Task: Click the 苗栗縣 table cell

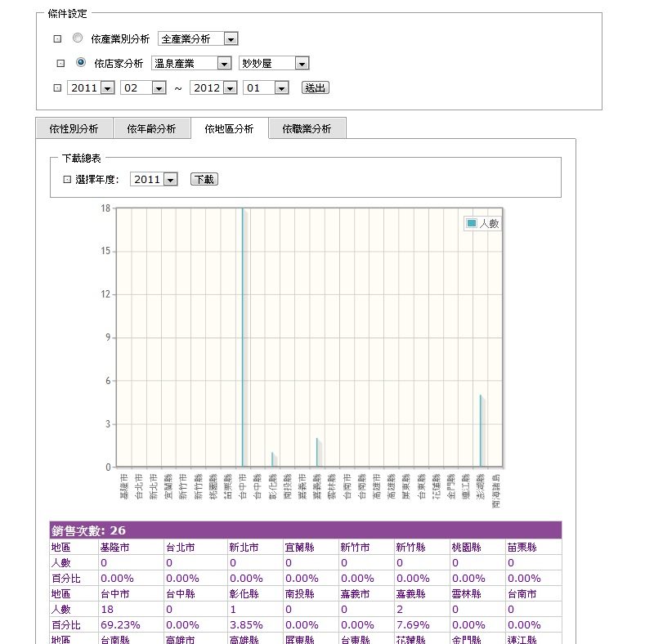Action: [534, 547]
